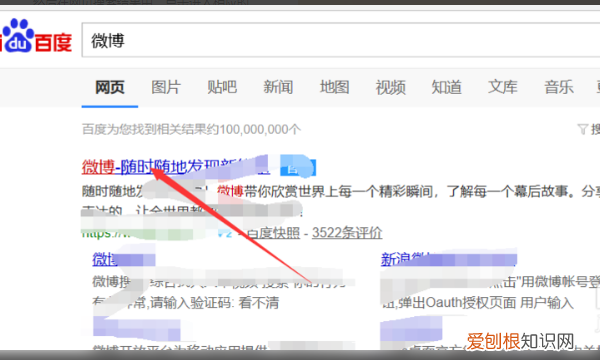Open the 3522条评价 link
The width and height of the screenshot is (600, 360).
click(x=347, y=233)
